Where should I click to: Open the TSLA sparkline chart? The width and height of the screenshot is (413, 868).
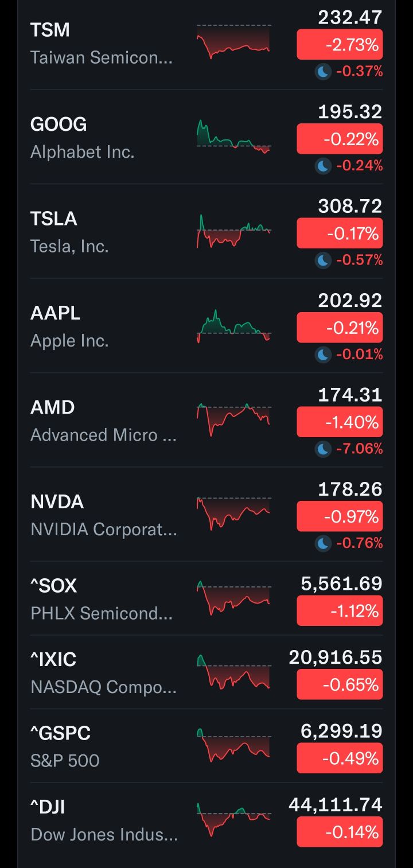click(x=233, y=232)
